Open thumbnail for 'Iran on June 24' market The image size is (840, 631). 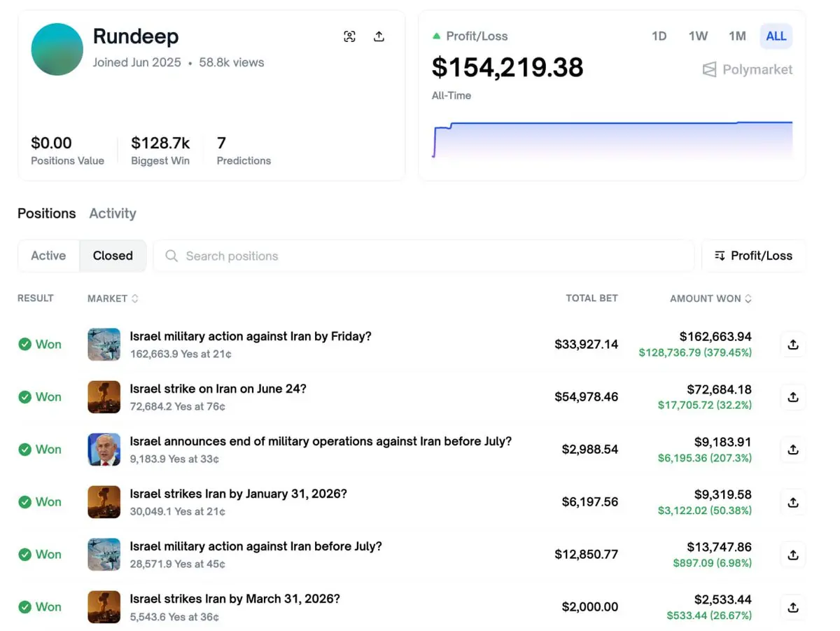(x=104, y=396)
